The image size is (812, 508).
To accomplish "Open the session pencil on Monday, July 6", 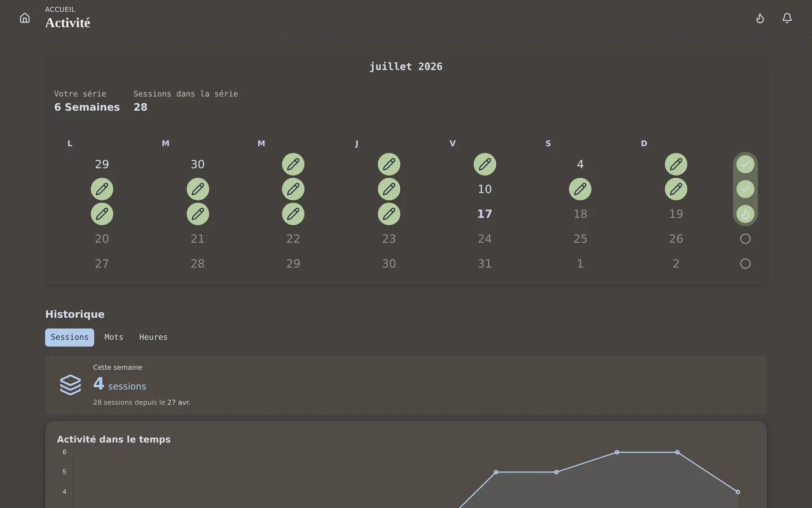I will (102, 189).
